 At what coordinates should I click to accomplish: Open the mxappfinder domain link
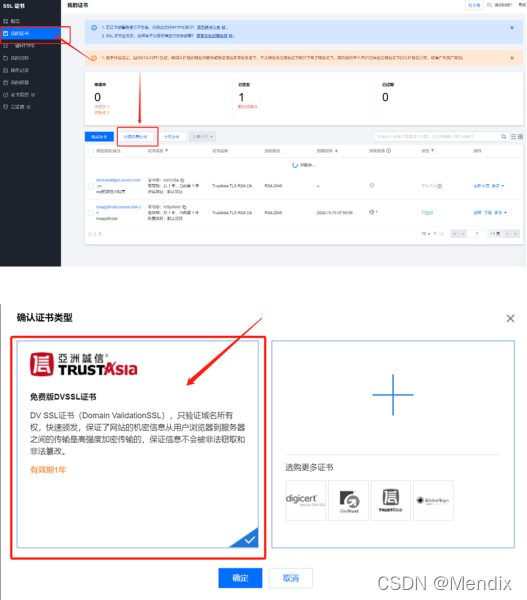click(118, 209)
